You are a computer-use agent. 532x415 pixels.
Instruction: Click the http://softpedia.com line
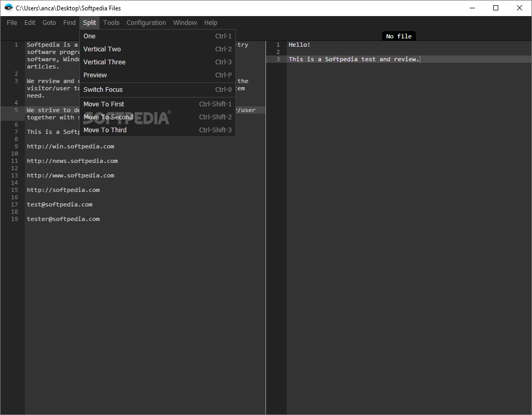[63, 190]
